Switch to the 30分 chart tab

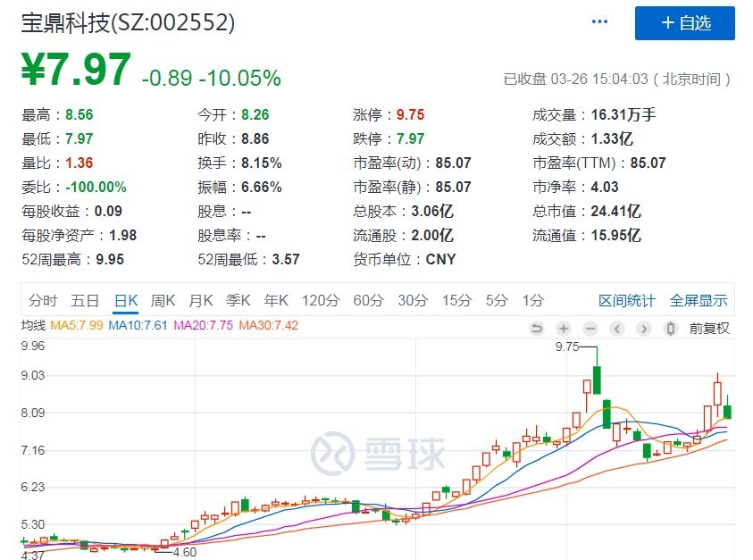click(x=413, y=301)
